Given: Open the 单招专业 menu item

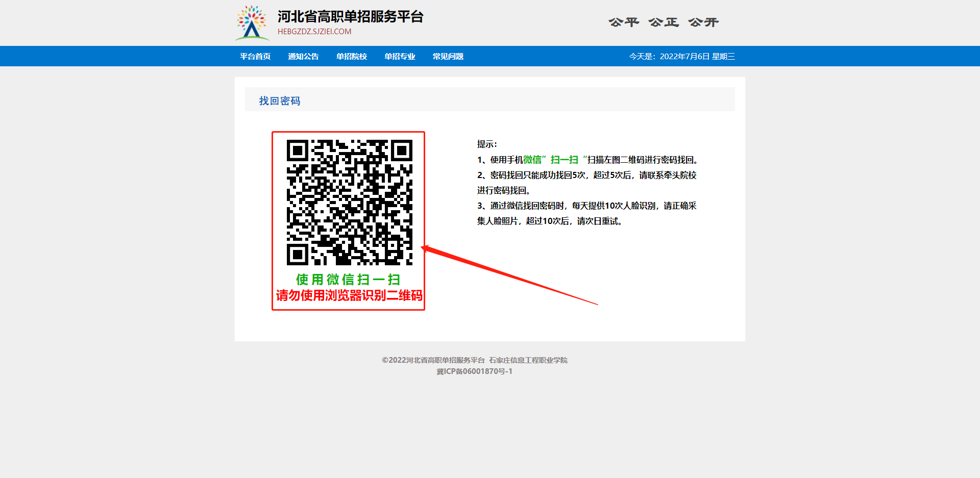Looking at the screenshot, I should coord(400,57).
